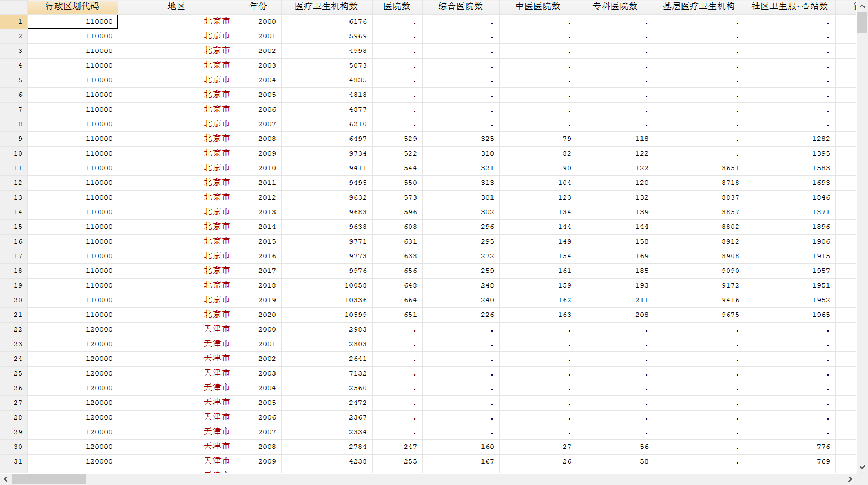Select the 专科医院数 column header
Image resolution: width=868 pixels, height=485 pixels.
[x=615, y=7]
